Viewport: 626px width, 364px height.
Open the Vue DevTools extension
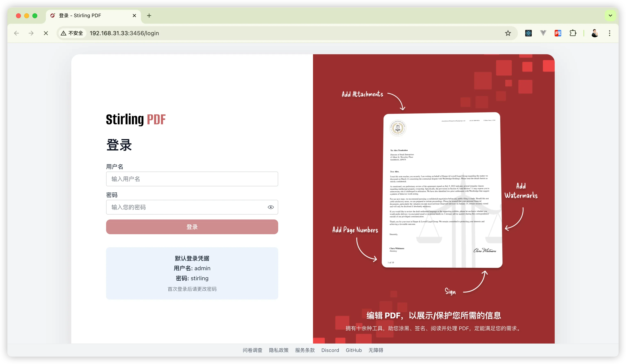point(543,33)
